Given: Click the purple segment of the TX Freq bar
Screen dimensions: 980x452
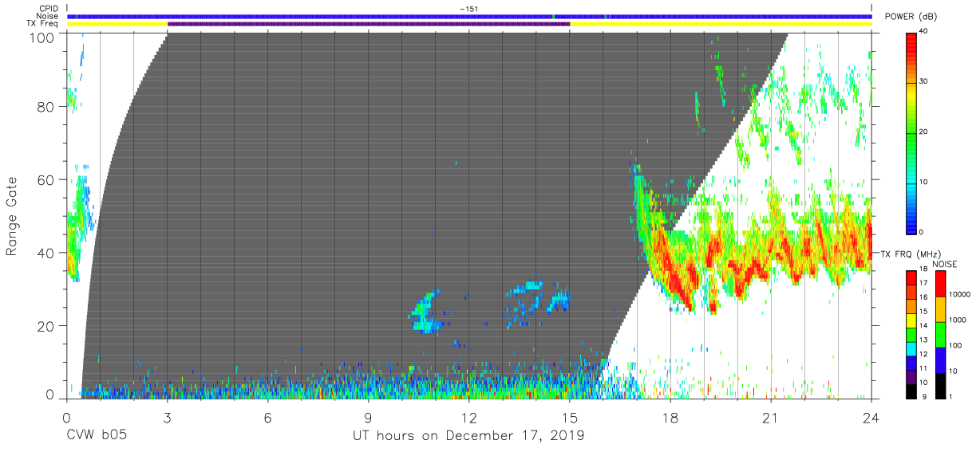Looking at the screenshot, I should pos(369,24).
